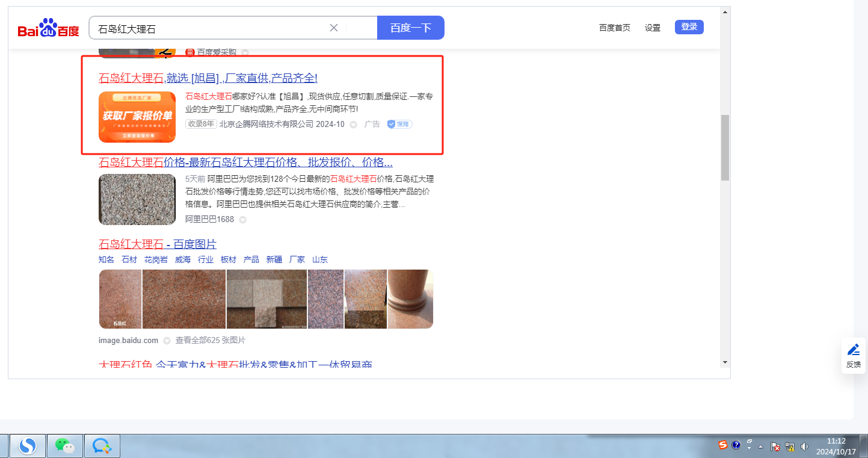Click the 保障 shield badge on the ad
Screen dimensions: 868x458
click(399, 124)
